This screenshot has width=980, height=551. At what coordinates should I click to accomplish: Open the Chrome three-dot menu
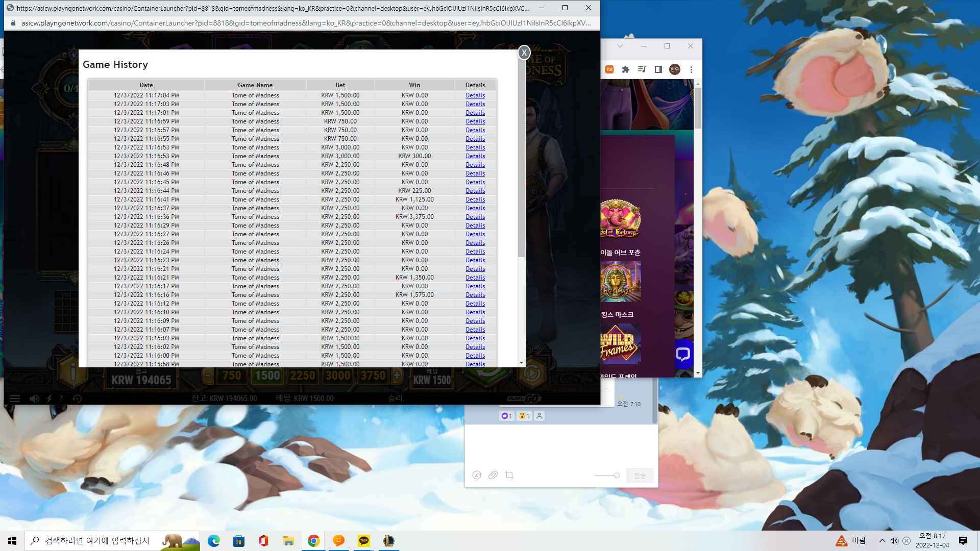(692, 69)
